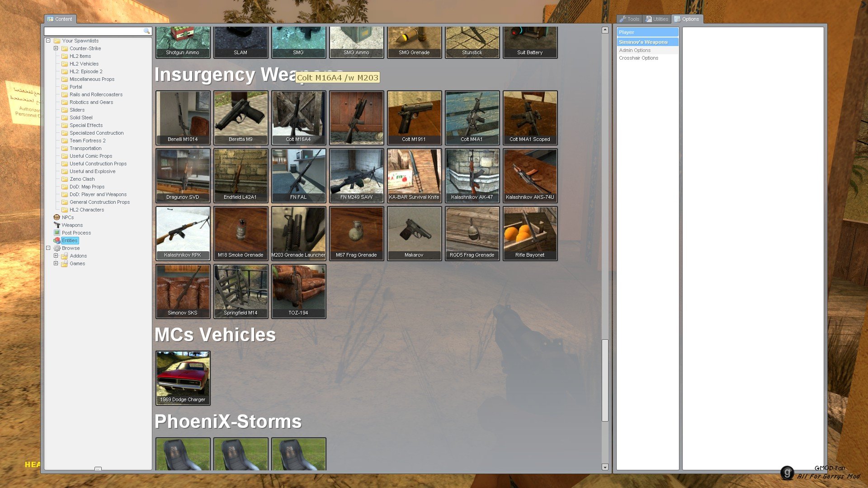
Task: Click the search magnifier icon
Action: click(146, 31)
